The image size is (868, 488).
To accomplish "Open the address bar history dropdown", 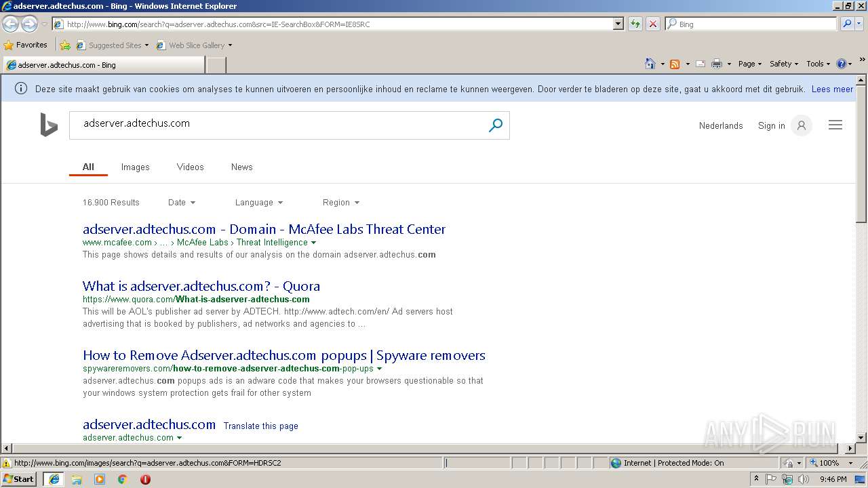I will pos(618,24).
